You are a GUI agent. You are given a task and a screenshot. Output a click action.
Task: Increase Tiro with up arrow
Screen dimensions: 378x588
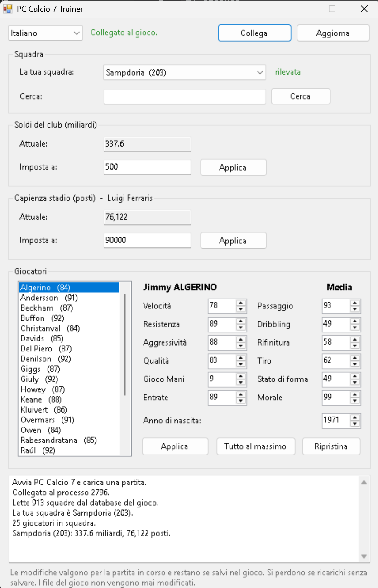tap(356, 358)
